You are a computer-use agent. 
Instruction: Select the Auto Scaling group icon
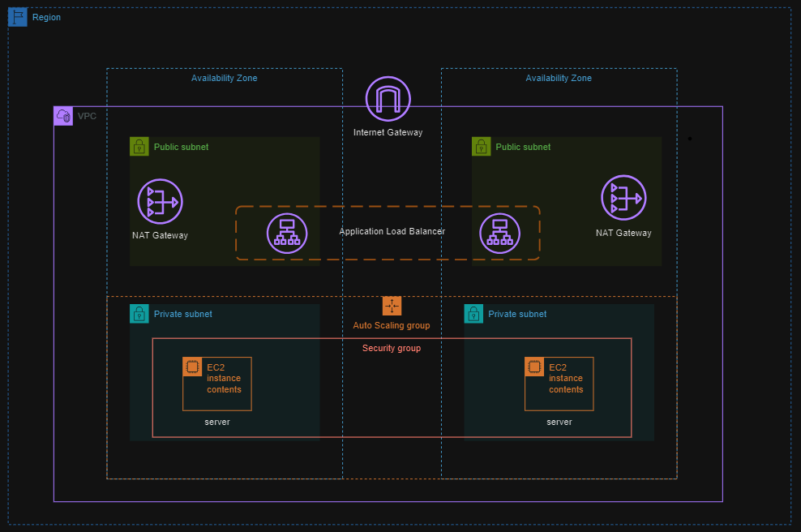[x=392, y=307]
